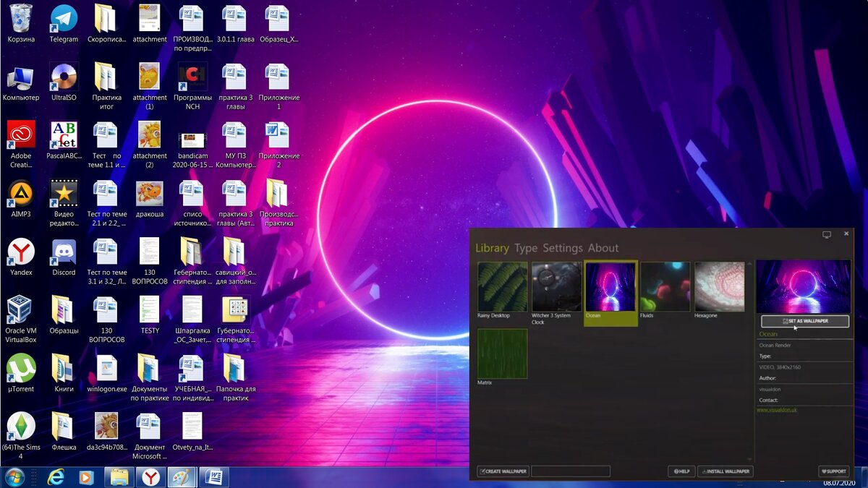Select the Ocean wallpaper thumbnail

(x=610, y=286)
